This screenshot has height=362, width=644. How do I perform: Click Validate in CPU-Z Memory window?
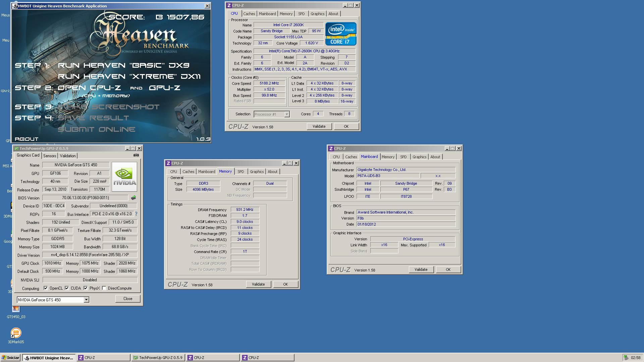point(258,284)
